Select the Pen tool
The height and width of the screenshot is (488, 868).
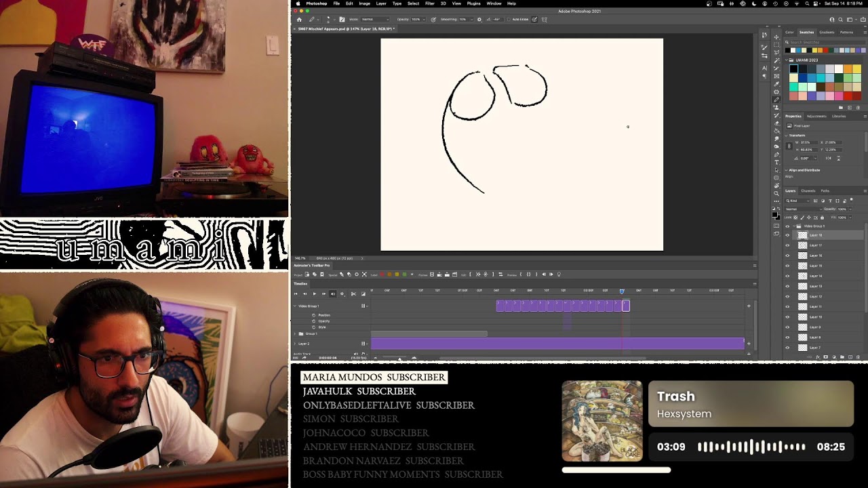(776, 155)
